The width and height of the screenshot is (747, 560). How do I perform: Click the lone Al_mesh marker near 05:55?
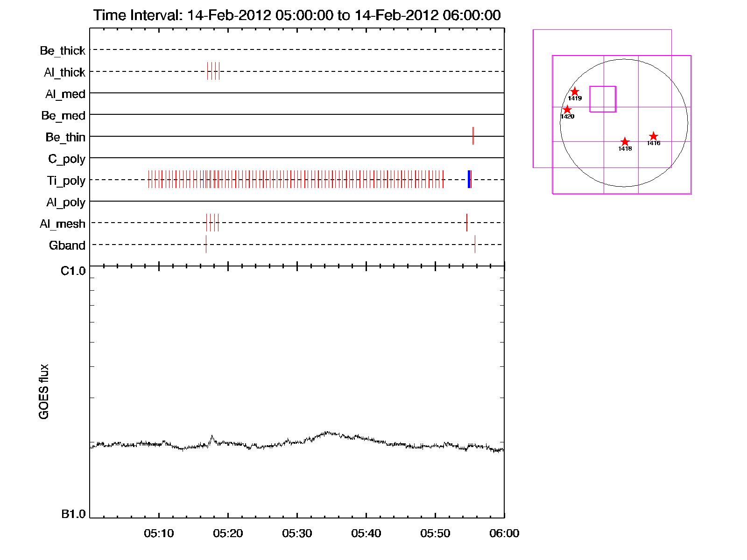(x=467, y=223)
